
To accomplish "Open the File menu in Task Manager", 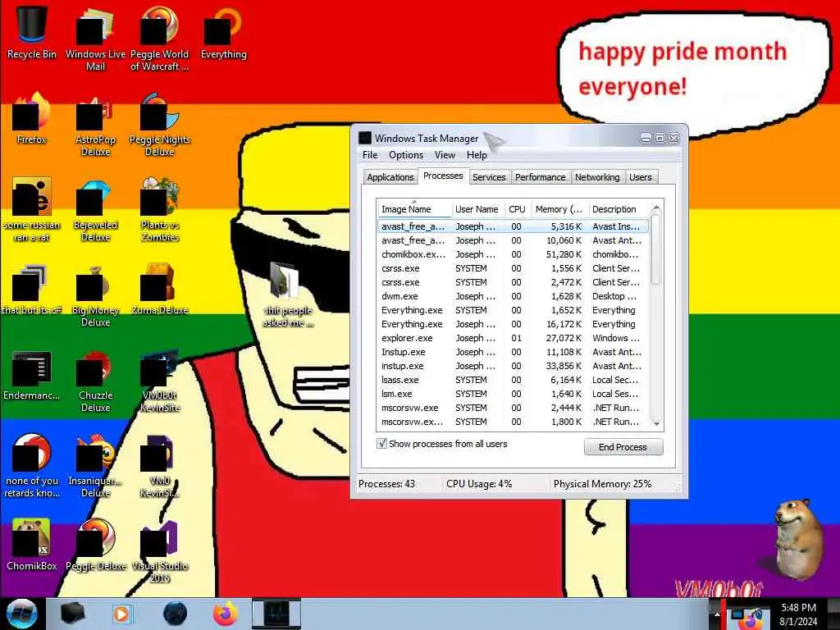I will pyautogui.click(x=370, y=155).
